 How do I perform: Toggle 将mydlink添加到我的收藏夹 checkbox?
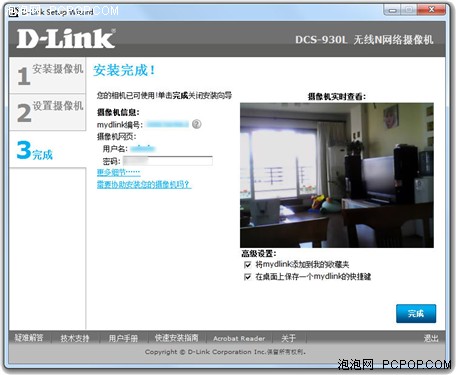(x=247, y=265)
